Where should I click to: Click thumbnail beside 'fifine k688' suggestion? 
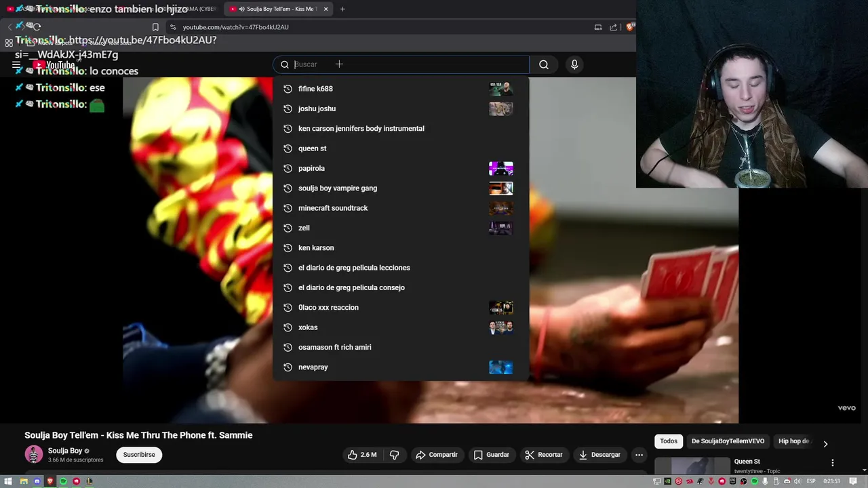pos(501,89)
